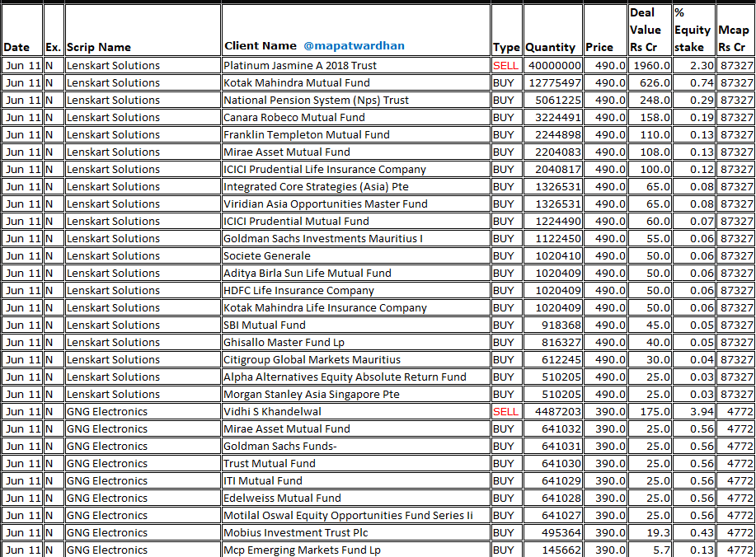Select 'ICICI Prudential Life Insurance Company' cell
This screenshot has height=557, width=756.
pyautogui.click(x=356, y=170)
